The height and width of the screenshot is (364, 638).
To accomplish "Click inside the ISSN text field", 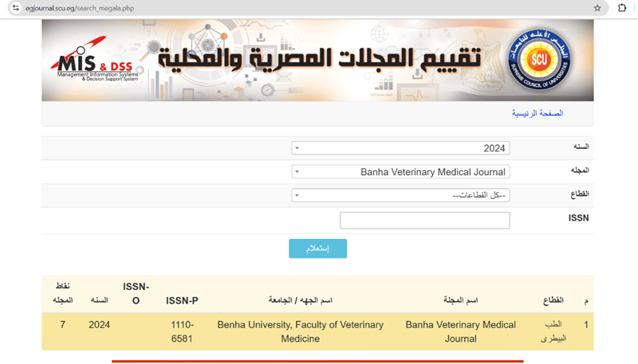I will tap(424, 220).
